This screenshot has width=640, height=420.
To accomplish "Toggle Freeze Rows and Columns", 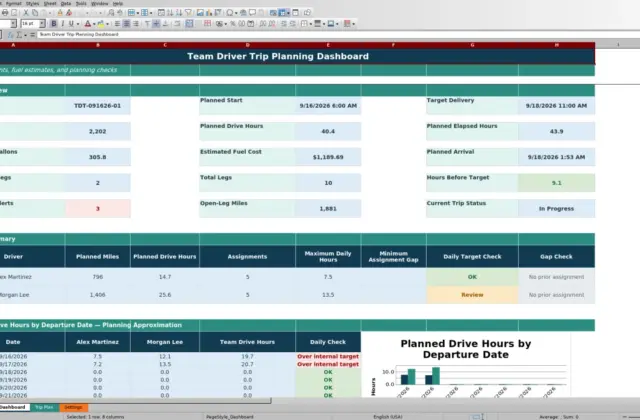I will pos(282,13).
